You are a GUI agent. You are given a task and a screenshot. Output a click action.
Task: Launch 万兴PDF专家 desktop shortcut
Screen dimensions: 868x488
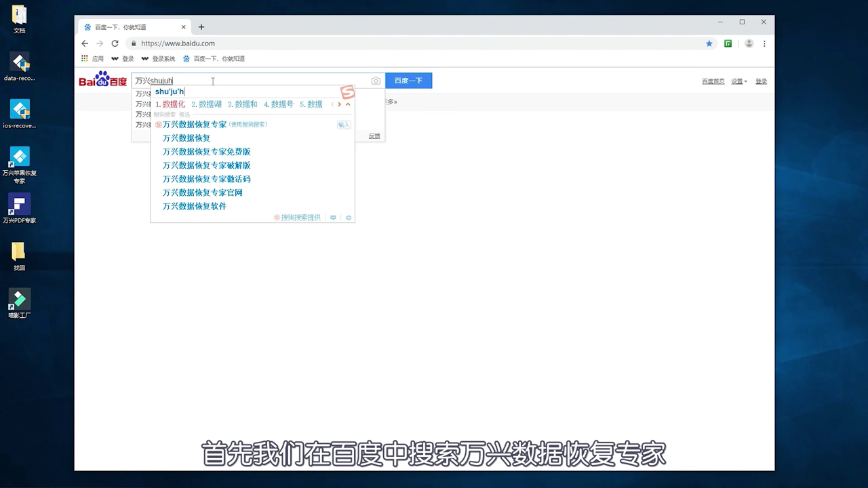pyautogui.click(x=19, y=209)
